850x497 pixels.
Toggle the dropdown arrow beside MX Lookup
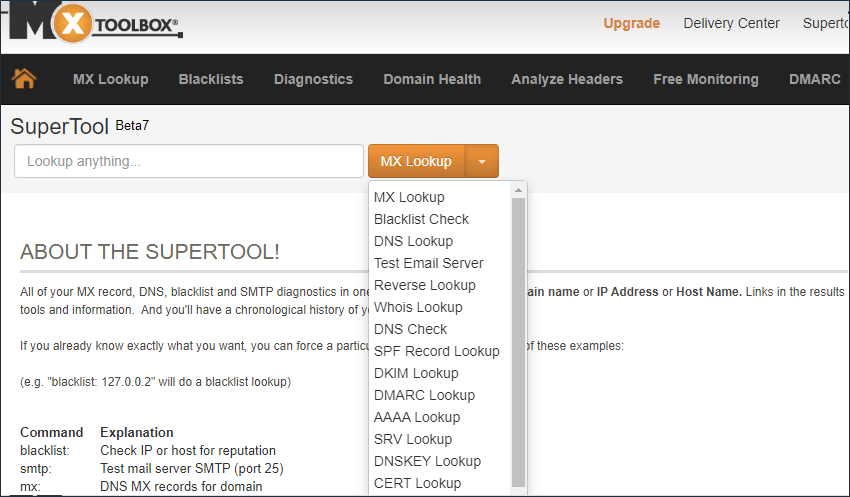482,161
